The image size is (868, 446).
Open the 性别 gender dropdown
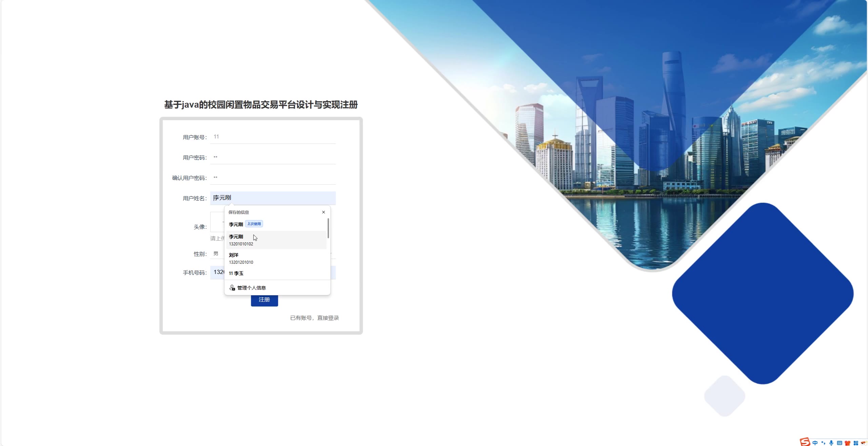(x=217, y=254)
